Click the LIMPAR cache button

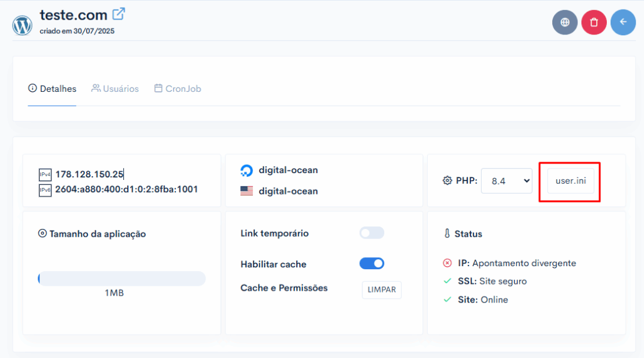382,290
